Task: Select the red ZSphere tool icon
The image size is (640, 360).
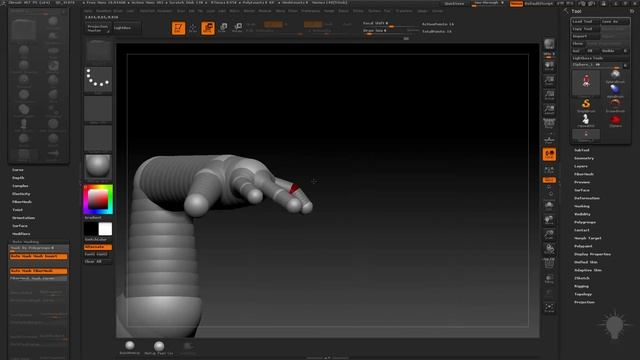Action: pos(615,120)
